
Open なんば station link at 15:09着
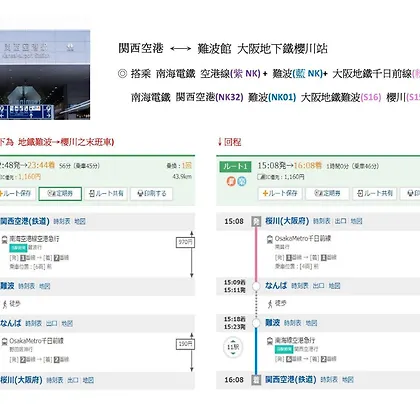(276, 286)
